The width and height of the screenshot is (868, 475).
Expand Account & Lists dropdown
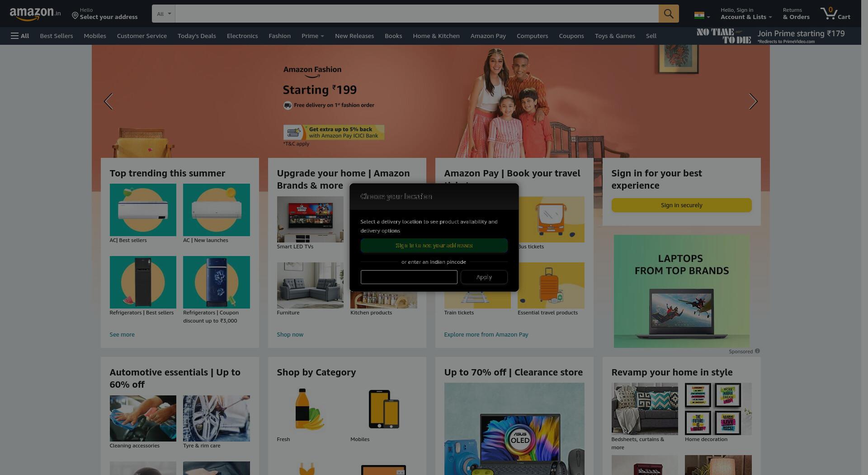[746, 14]
